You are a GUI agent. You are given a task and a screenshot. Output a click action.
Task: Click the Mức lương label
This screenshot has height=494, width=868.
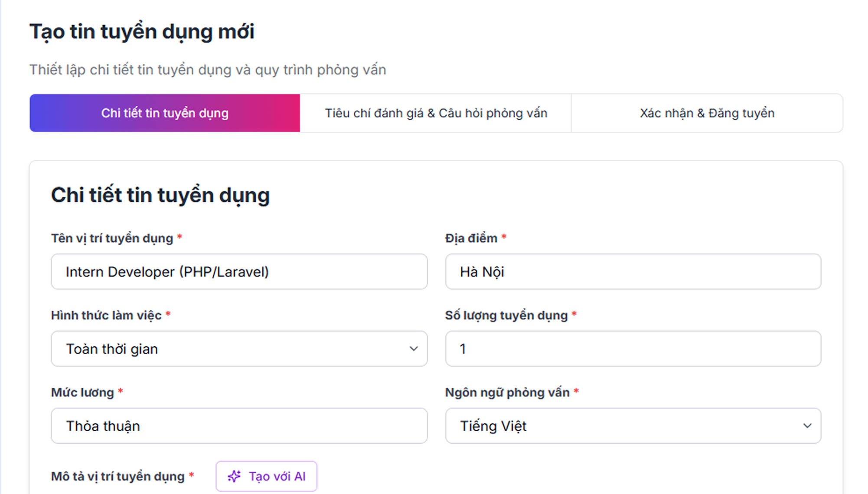(82, 392)
